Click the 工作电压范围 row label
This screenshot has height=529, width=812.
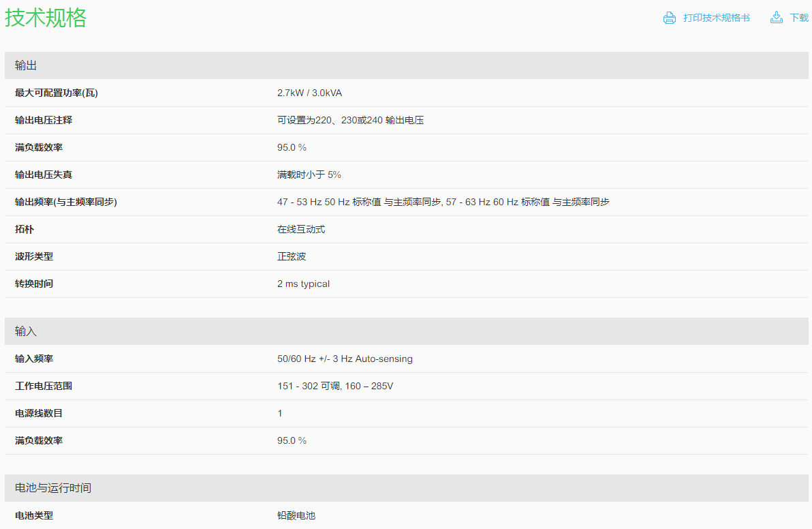coord(44,386)
